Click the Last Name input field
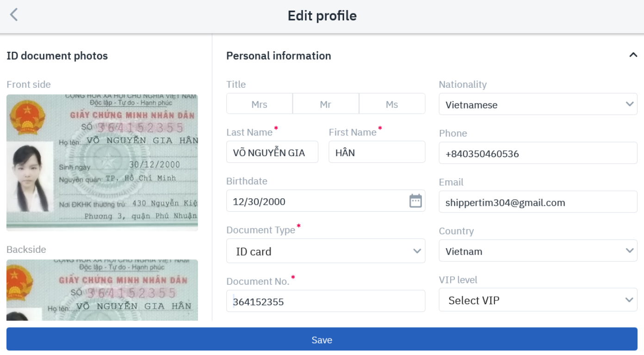The height and width of the screenshot is (355, 644). tap(272, 152)
